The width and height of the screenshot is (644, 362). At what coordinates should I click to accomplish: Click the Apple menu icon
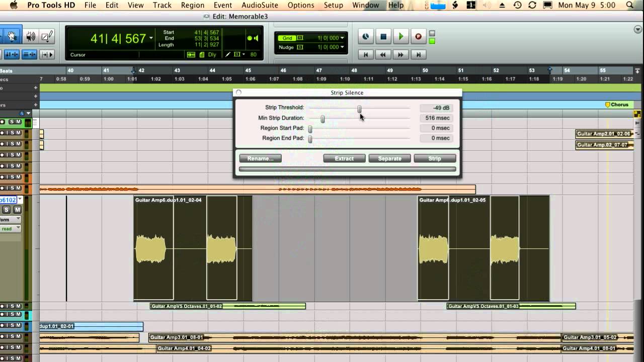pos(14,5)
